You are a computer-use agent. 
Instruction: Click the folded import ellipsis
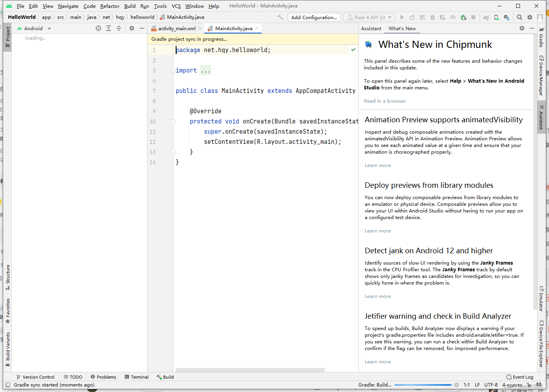tap(205, 71)
